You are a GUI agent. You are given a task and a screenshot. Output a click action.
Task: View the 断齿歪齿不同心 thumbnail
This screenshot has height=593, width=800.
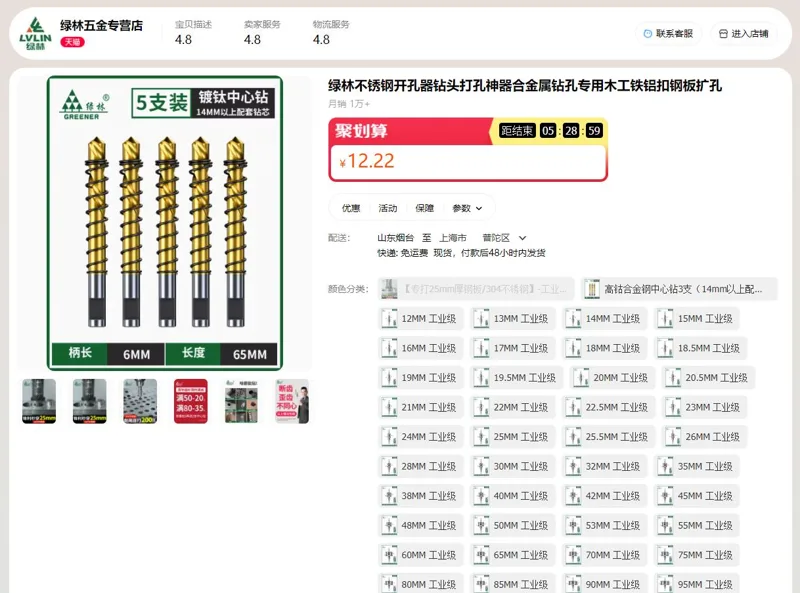[291, 401]
